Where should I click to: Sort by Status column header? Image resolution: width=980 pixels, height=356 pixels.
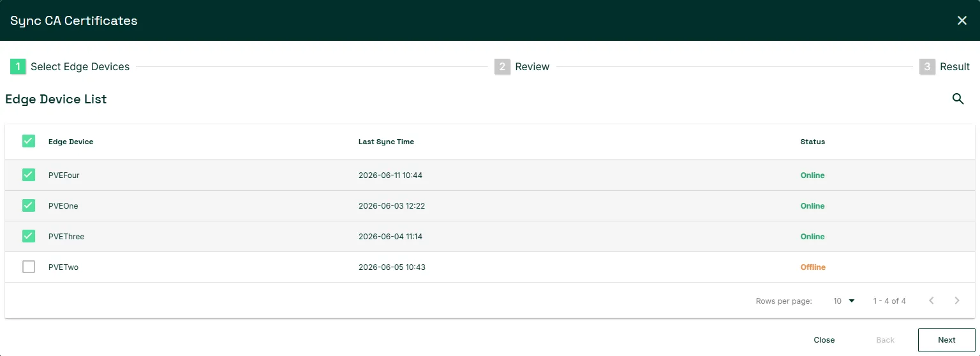813,142
